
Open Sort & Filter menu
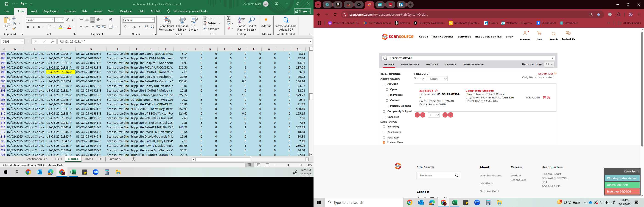(241, 24)
